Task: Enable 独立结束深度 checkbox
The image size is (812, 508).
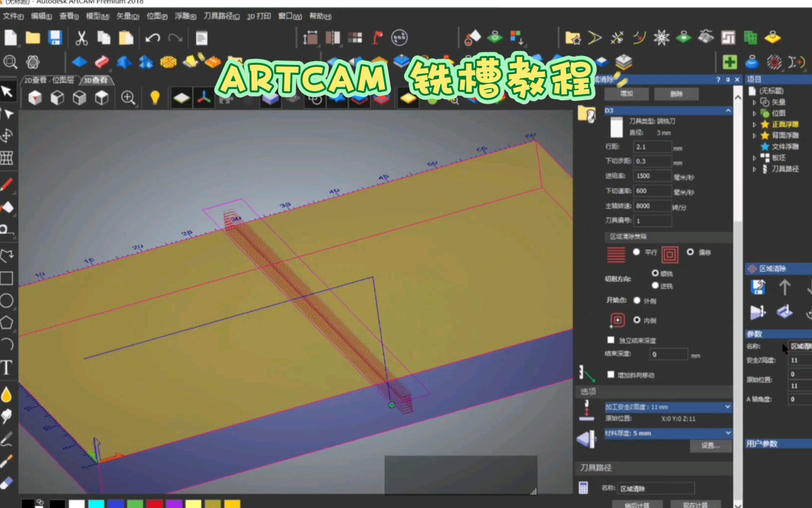Action: (610, 340)
